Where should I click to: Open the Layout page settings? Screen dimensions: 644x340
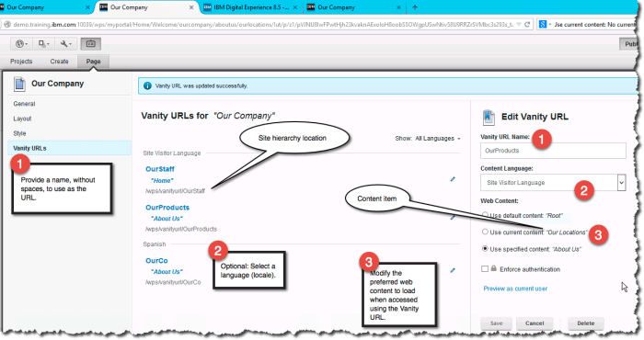(x=22, y=119)
